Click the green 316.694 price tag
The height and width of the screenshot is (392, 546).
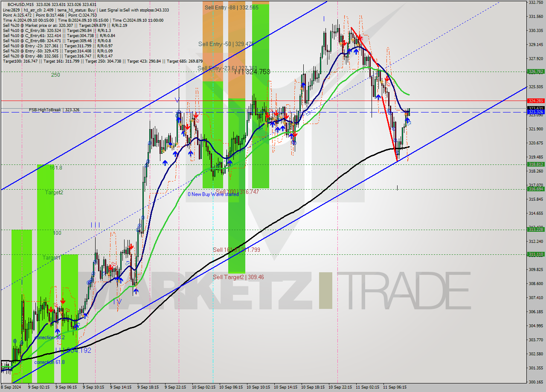point(536,189)
